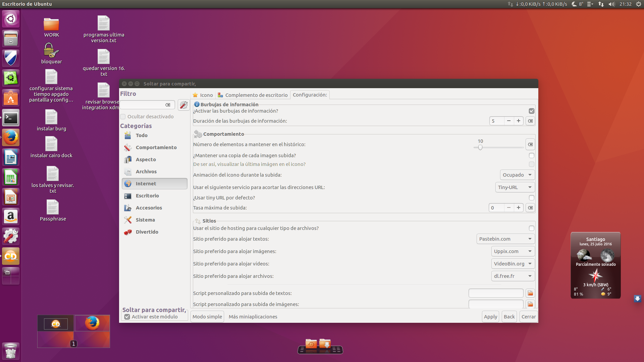Select the Sistema category
Image resolution: width=644 pixels, height=362 pixels.
(x=155, y=220)
